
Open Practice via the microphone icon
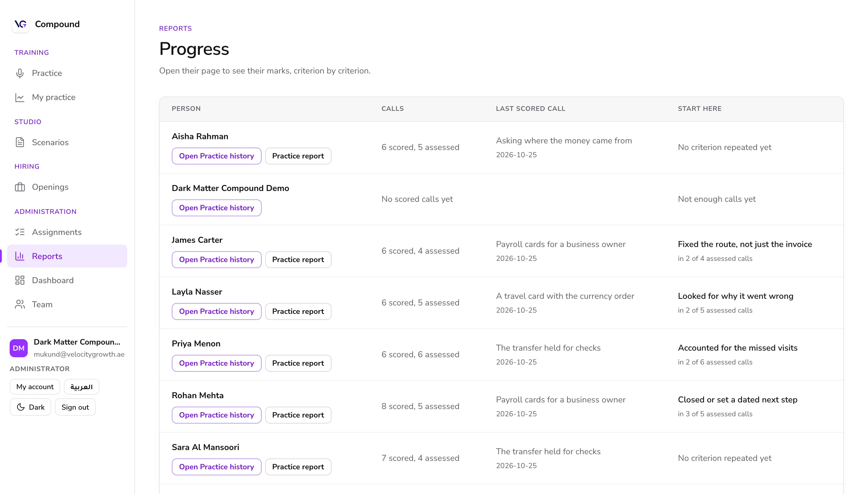point(20,73)
